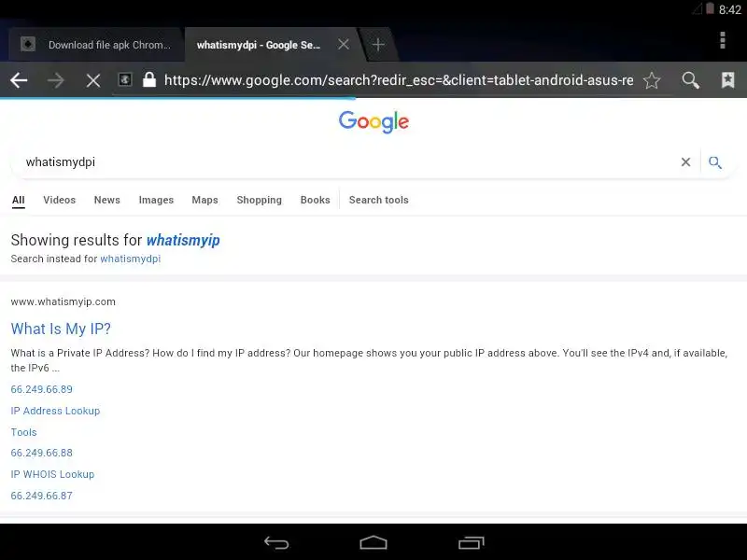The image size is (747, 560).
Task: Click www.whatismyip.com URL text
Action: [x=63, y=301]
